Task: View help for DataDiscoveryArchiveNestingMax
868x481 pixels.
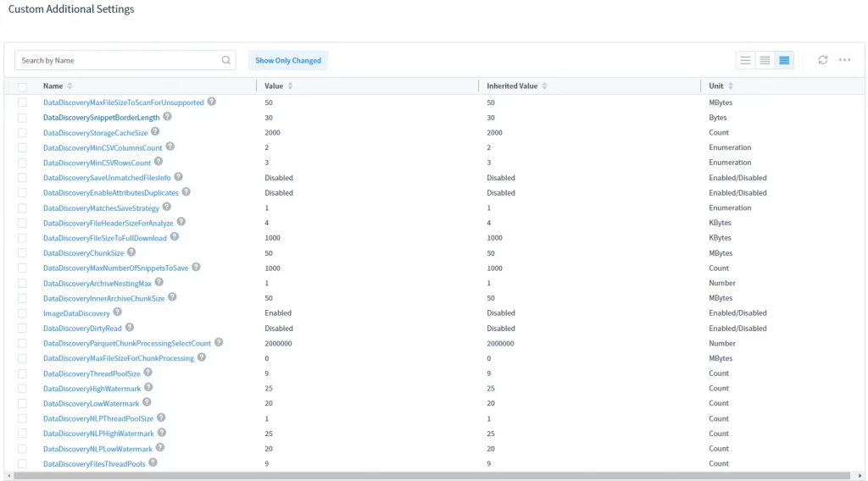Action: tap(159, 282)
